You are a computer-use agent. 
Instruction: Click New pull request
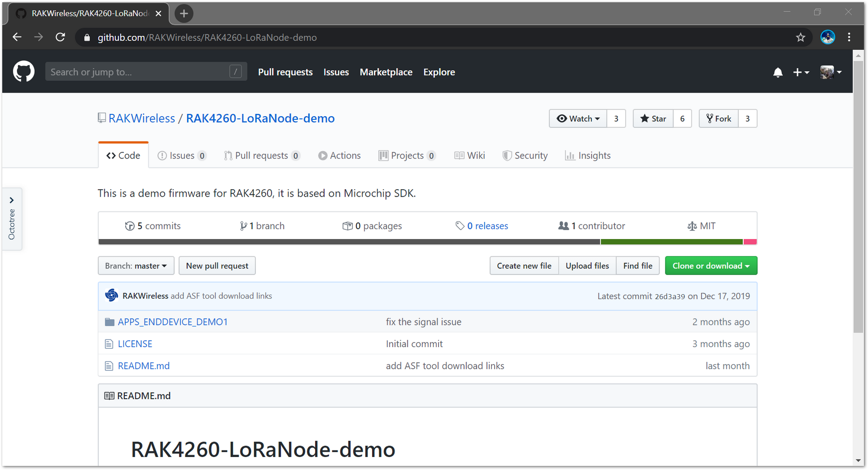click(x=217, y=266)
